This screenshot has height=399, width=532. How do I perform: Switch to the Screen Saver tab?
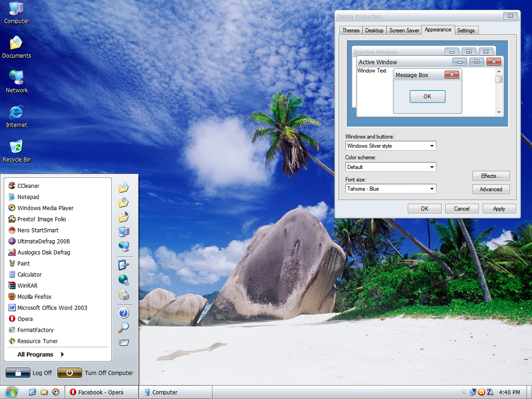[404, 30]
